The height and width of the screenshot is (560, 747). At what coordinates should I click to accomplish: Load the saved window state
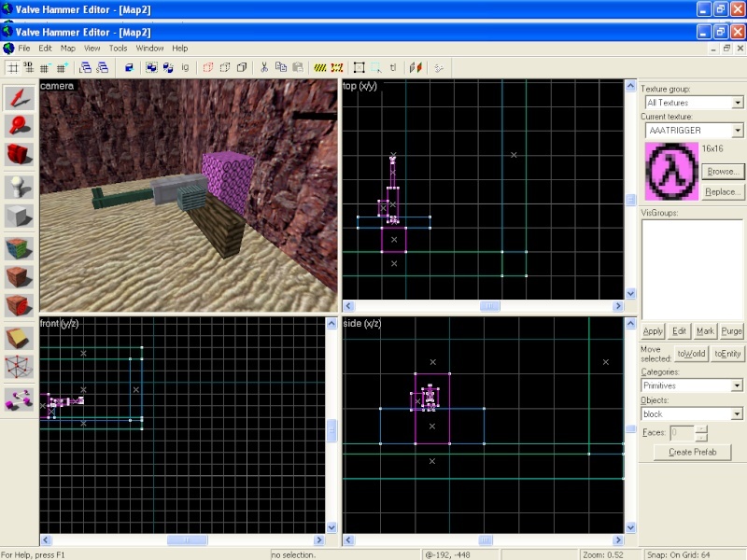pyautogui.click(x=86, y=67)
